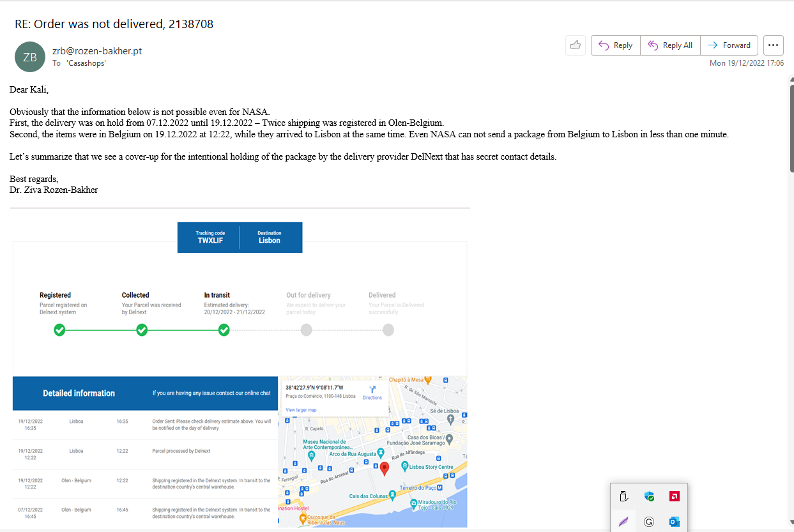Click sender address zrb@rozen-bakher.pt
The height and width of the screenshot is (532, 794).
click(x=97, y=51)
